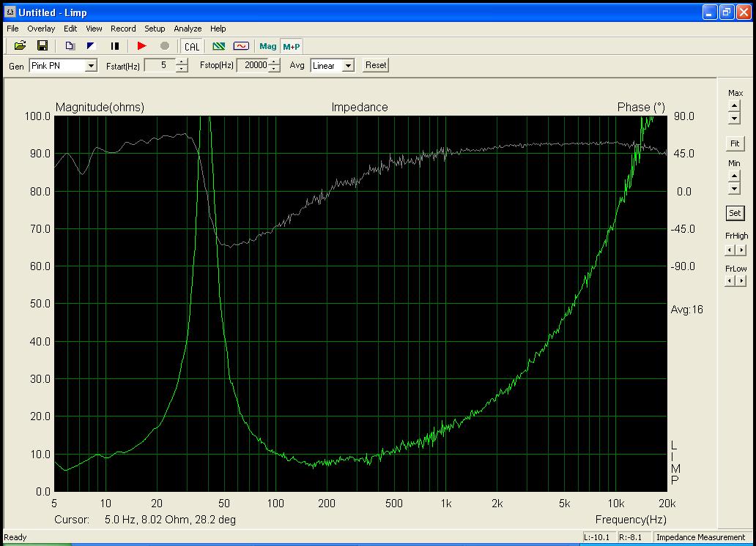
Task: Start recording with the red play triangle
Action: click(142, 46)
